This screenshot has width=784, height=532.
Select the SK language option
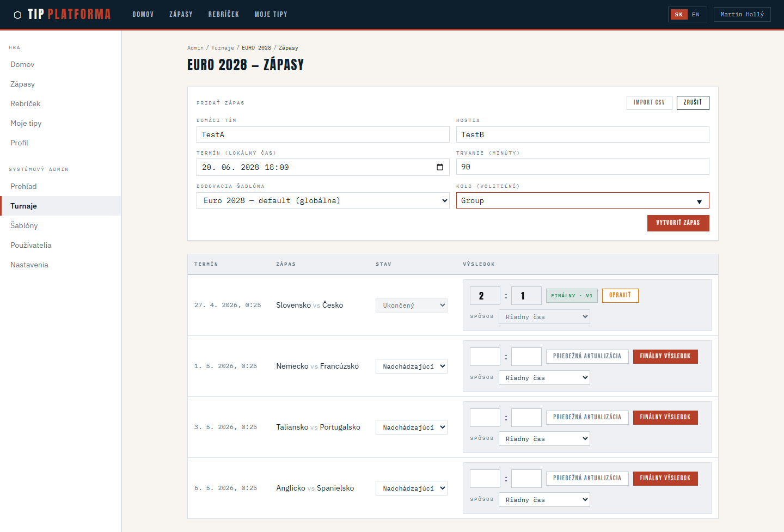678,15
